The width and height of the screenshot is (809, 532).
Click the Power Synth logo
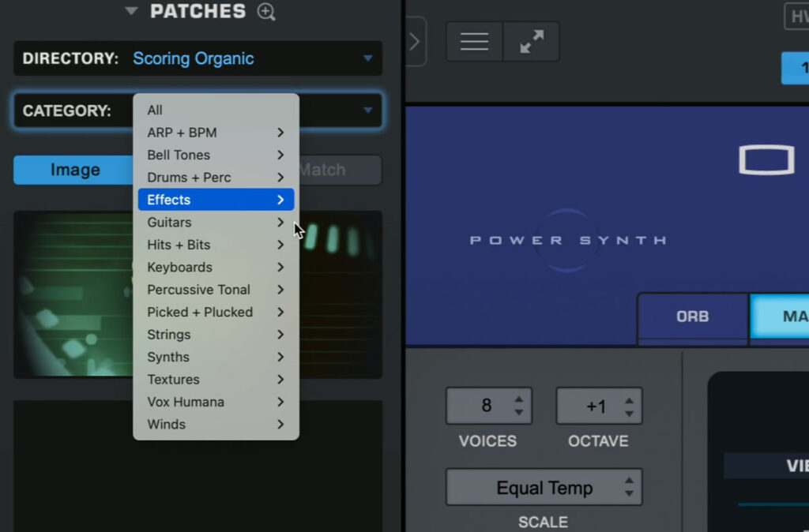point(567,240)
